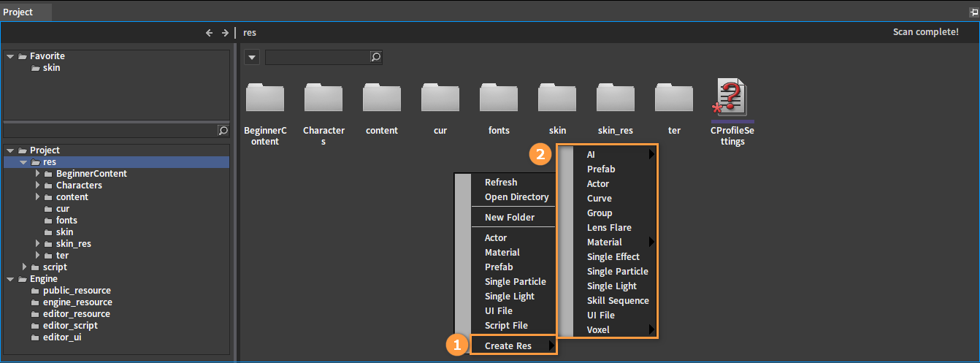
Task: Select editor_script under Engine
Action: pyautogui.click(x=70, y=326)
